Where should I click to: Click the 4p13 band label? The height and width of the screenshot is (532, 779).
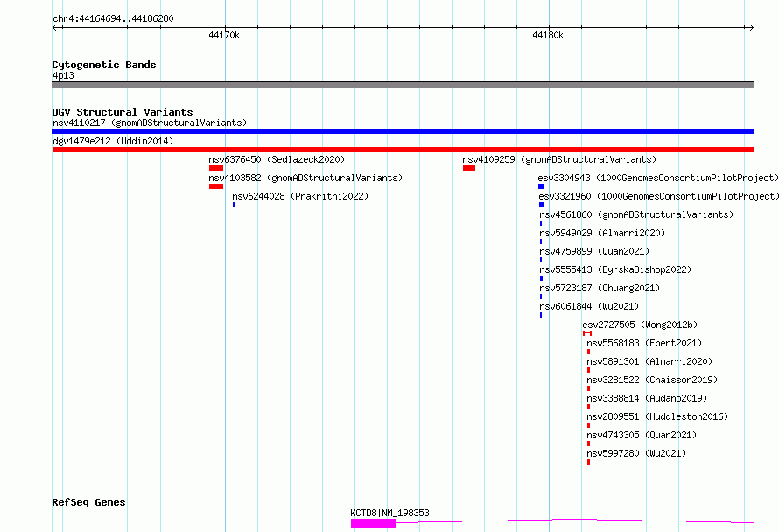pos(63,75)
